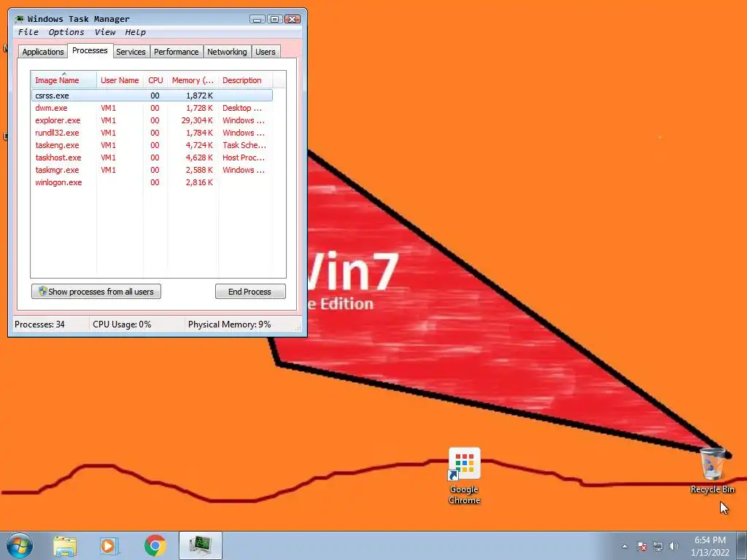Click the Desktop ... description cell

(x=242, y=108)
